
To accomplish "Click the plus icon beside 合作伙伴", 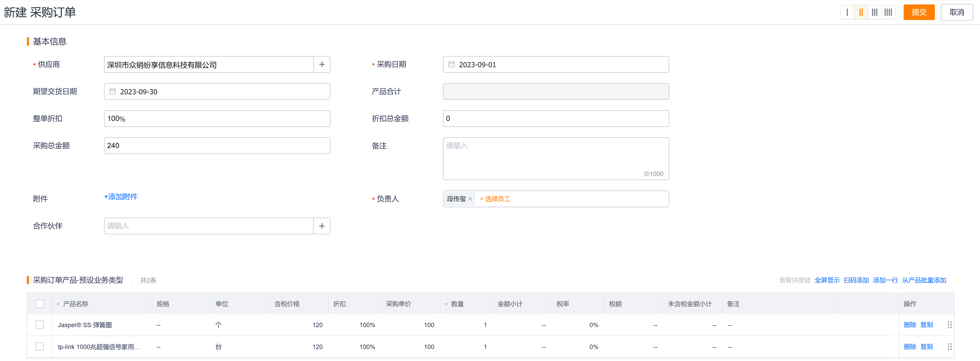I will point(321,226).
